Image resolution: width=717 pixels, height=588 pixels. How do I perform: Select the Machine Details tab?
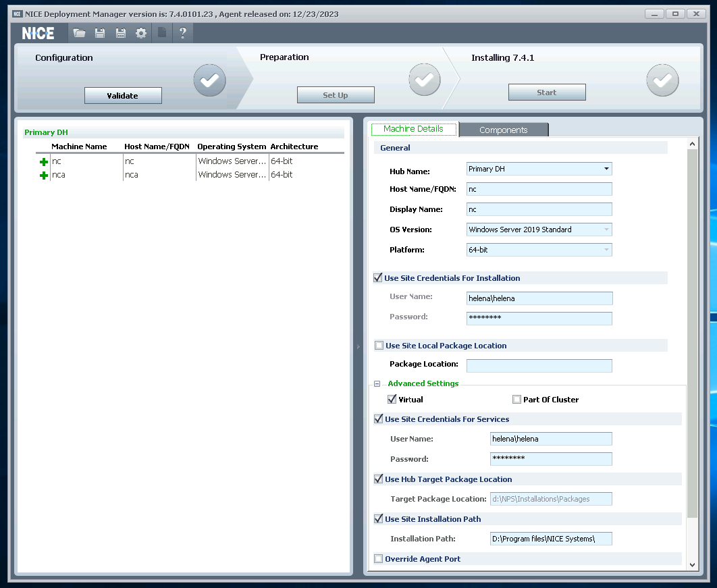tap(413, 129)
